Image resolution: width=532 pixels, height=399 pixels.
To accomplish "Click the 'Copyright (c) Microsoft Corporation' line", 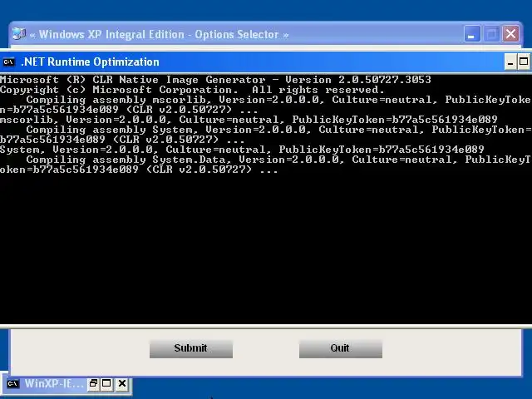I will (x=192, y=90).
